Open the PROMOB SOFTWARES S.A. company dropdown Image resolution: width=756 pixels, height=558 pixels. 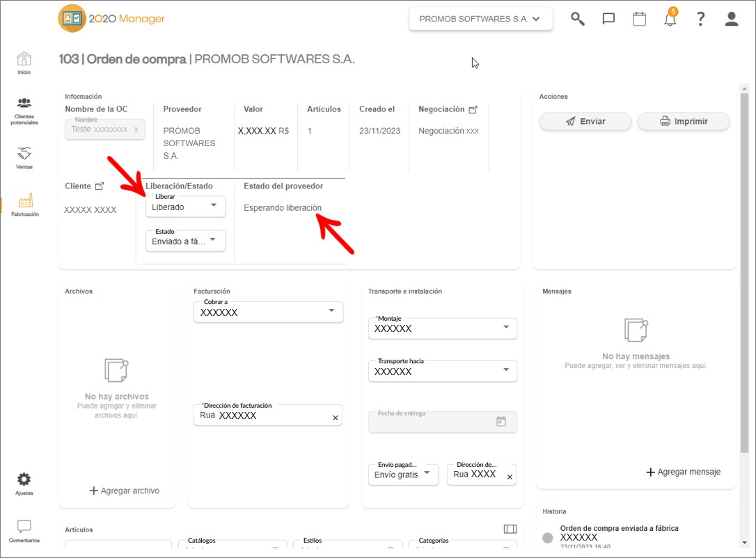click(481, 19)
